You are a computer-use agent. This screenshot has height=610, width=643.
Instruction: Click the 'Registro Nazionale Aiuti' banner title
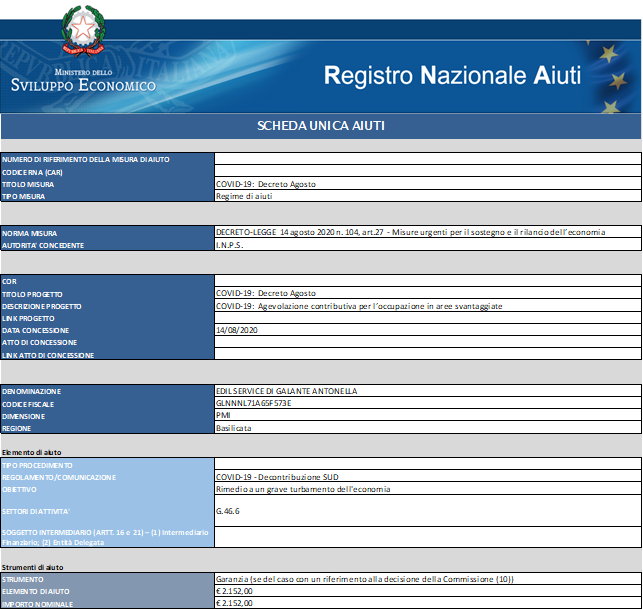pos(452,75)
